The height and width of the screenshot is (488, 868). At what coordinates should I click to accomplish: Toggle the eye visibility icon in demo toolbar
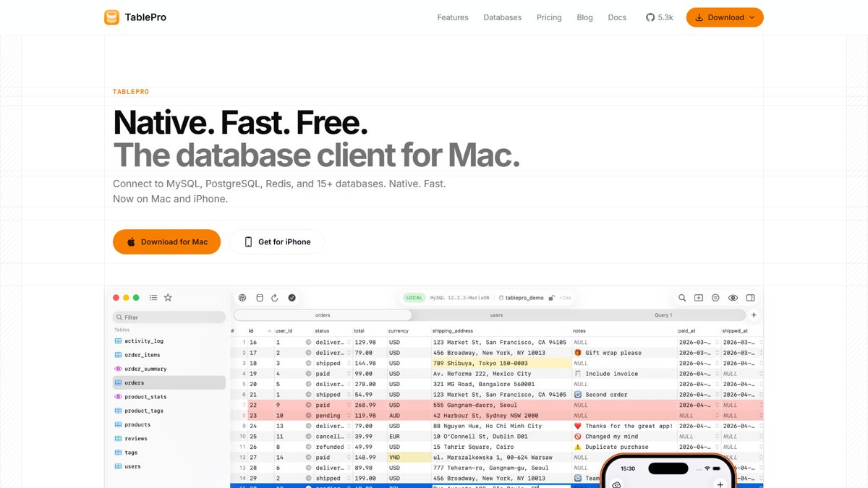733,297
